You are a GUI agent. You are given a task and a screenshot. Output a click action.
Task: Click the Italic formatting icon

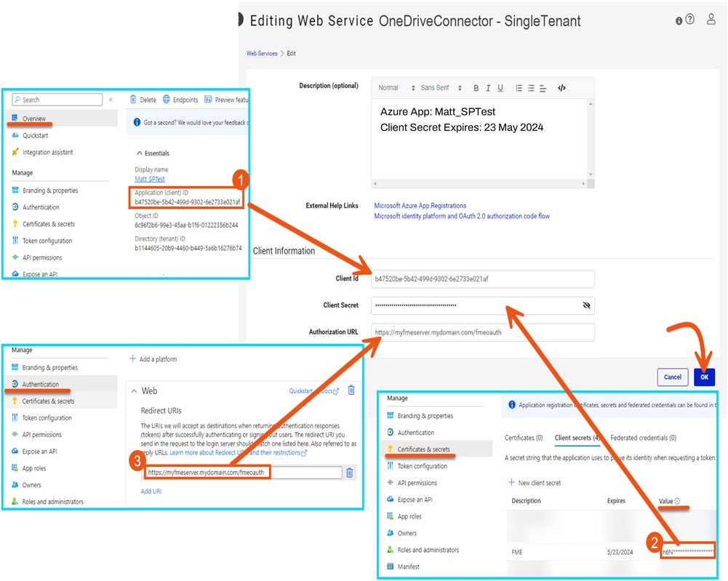(x=488, y=88)
